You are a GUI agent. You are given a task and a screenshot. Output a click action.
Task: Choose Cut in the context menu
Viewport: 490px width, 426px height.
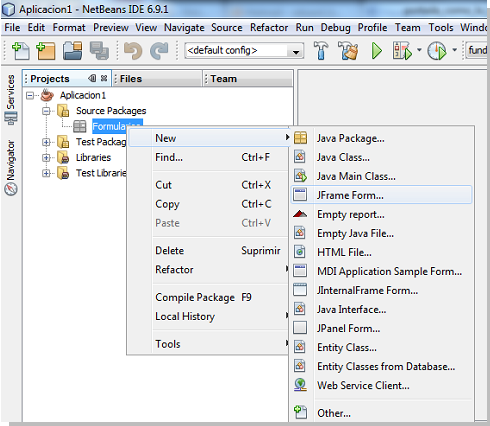(x=209, y=185)
